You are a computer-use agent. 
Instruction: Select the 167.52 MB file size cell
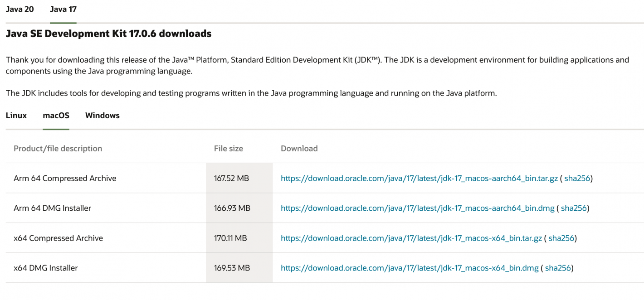pyautogui.click(x=231, y=178)
